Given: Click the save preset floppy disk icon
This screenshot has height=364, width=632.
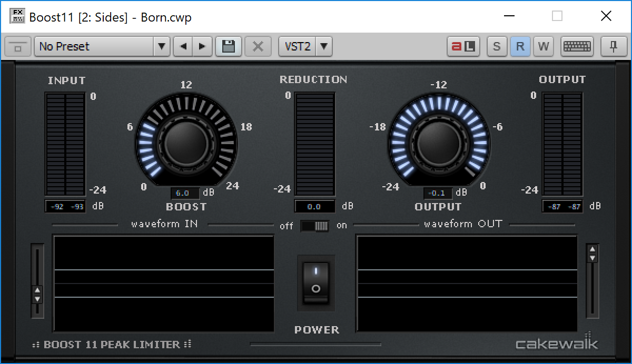Looking at the screenshot, I should 229,46.
